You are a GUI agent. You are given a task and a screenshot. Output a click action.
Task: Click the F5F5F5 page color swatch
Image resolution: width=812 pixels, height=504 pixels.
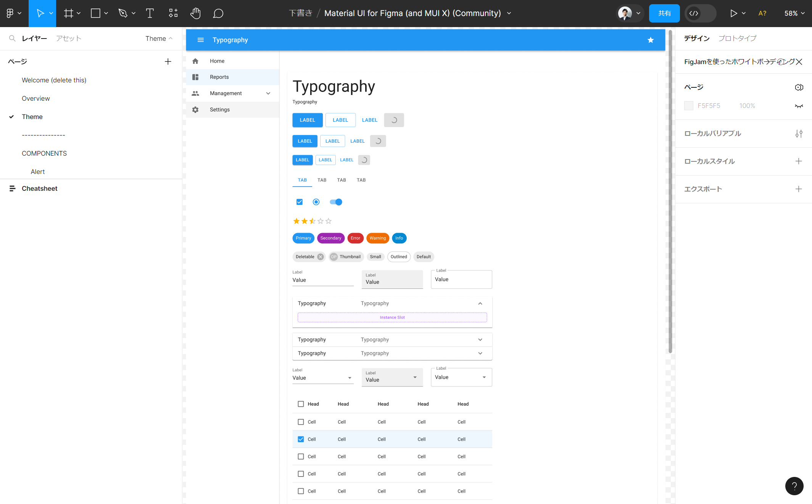click(x=689, y=106)
